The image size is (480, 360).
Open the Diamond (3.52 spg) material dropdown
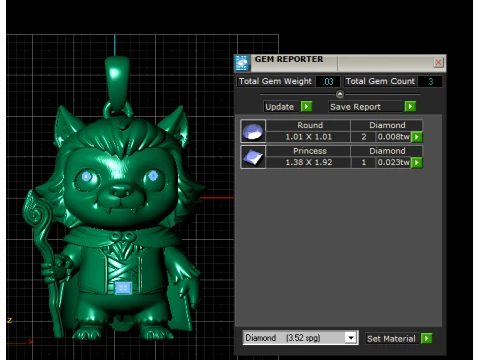351,338
